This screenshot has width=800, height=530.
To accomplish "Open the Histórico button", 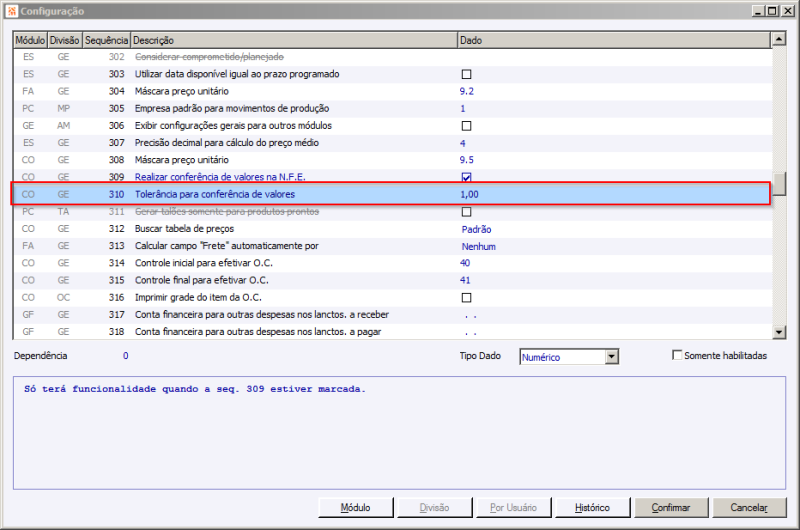I will [592, 508].
